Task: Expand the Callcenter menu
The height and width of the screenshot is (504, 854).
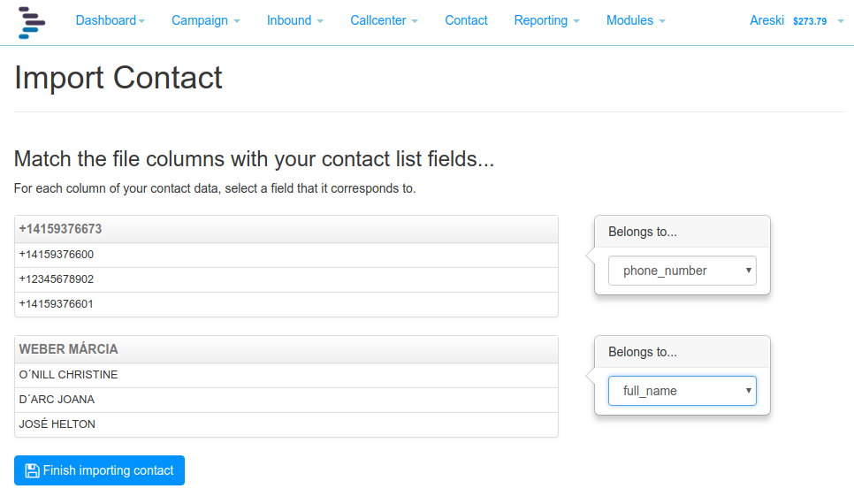Action: [x=384, y=20]
